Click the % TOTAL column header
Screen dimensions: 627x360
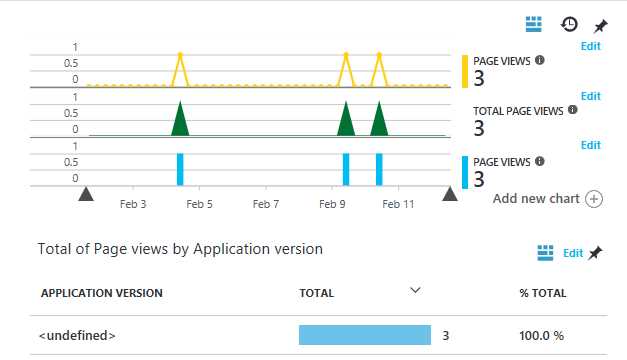(x=543, y=293)
